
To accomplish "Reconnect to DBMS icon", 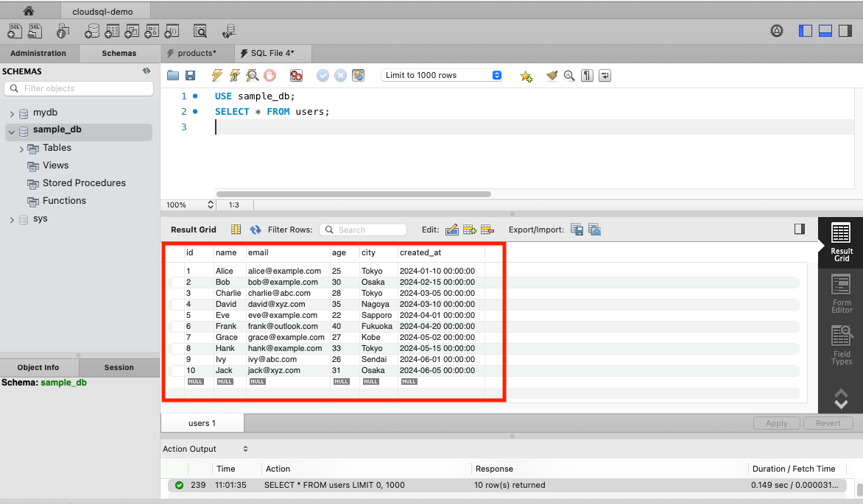I will (x=229, y=32).
